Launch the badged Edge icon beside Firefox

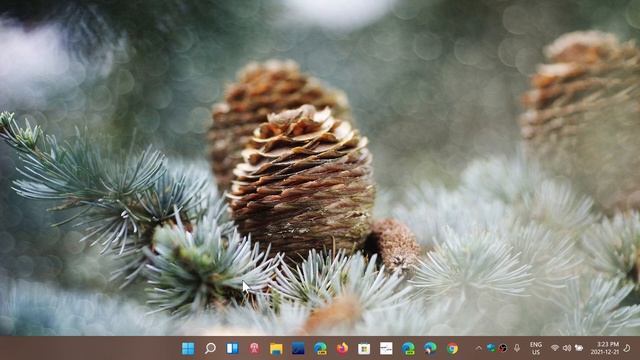click(320, 348)
